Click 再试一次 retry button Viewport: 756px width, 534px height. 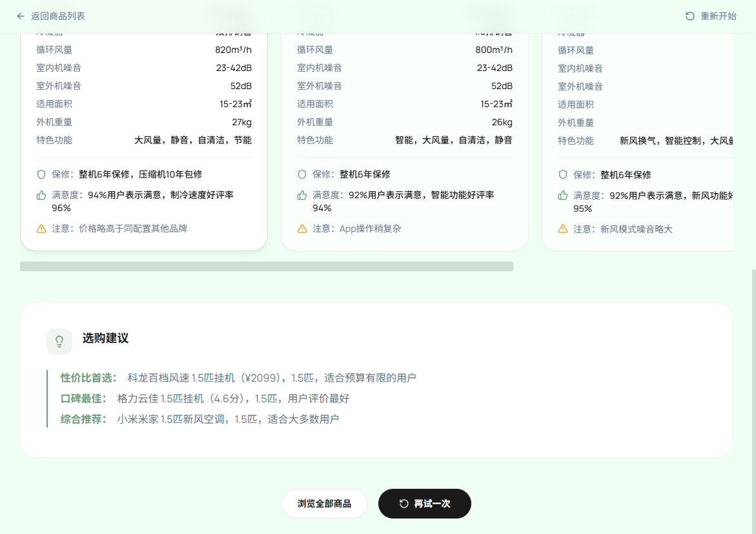click(424, 504)
